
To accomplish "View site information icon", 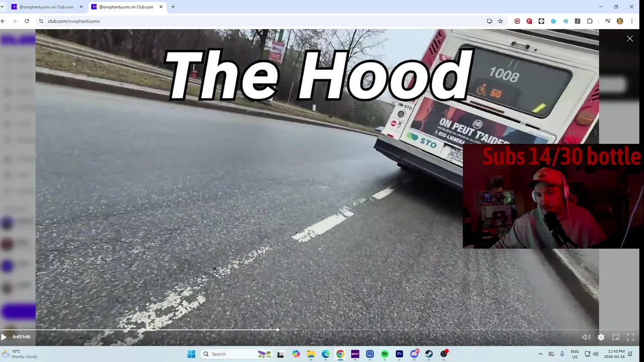I will [x=41, y=21].
